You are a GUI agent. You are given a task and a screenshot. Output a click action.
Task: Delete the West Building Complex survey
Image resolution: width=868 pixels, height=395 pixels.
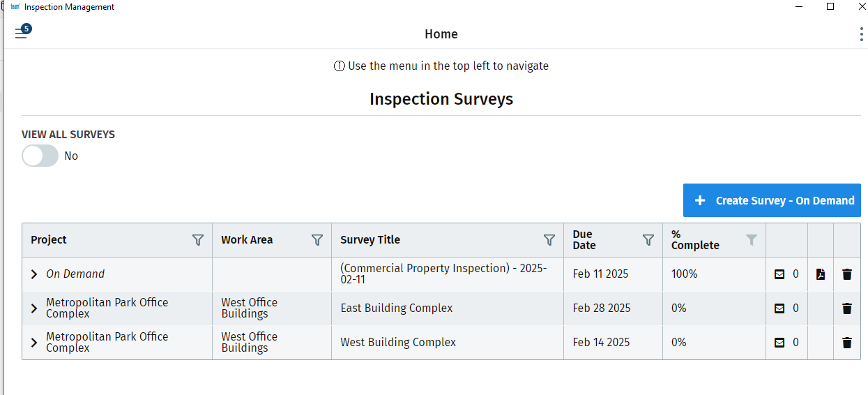[x=847, y=343]
